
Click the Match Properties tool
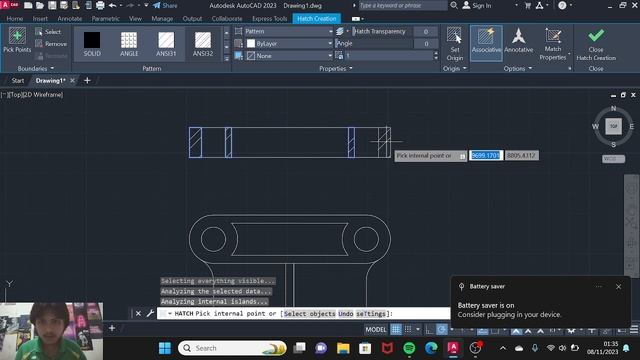[553, 44]
